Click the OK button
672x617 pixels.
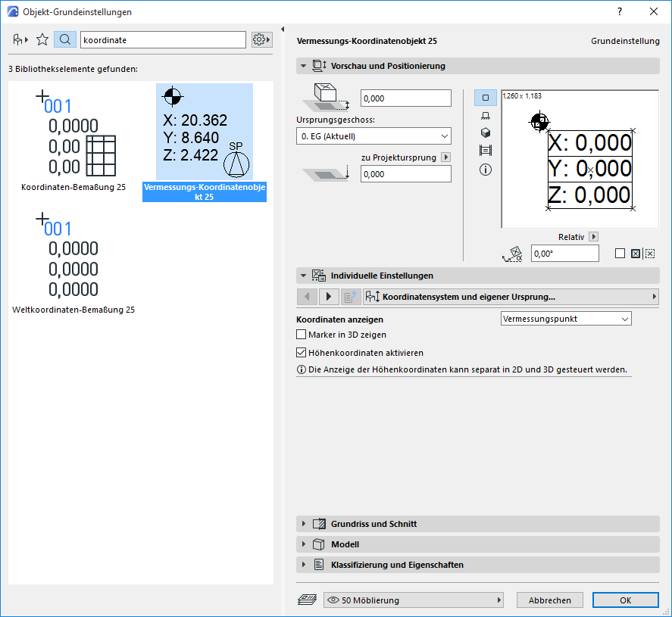coord(625,600)
